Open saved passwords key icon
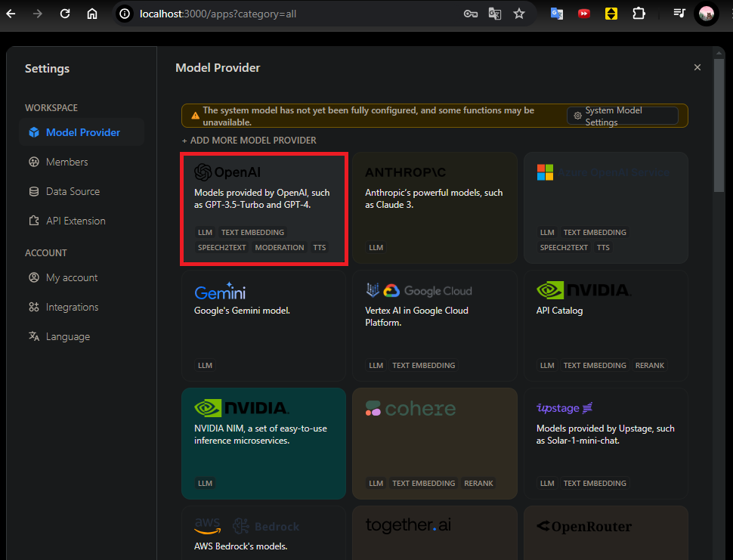Screen dimensions: 733x560 pos(470,14)
